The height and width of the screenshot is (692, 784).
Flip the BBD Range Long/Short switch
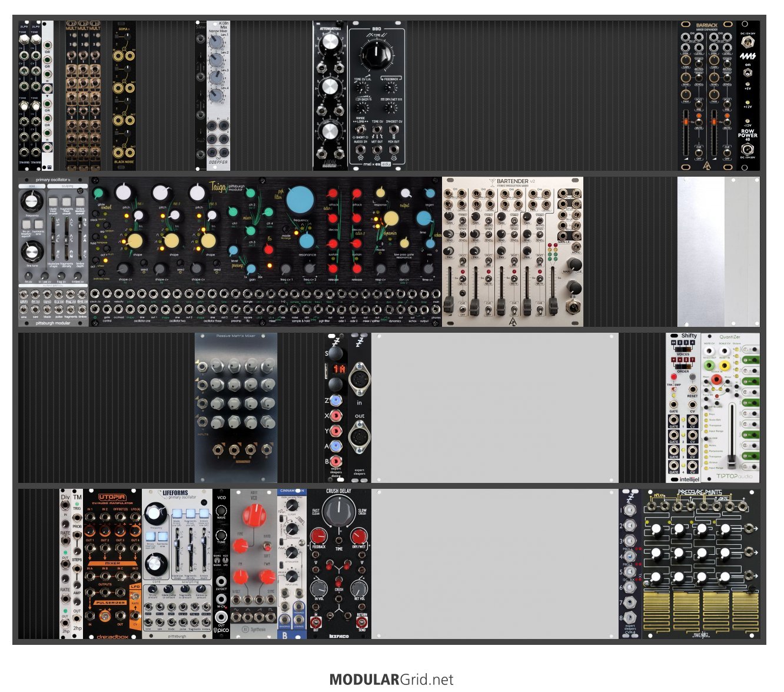coord(361,130)
